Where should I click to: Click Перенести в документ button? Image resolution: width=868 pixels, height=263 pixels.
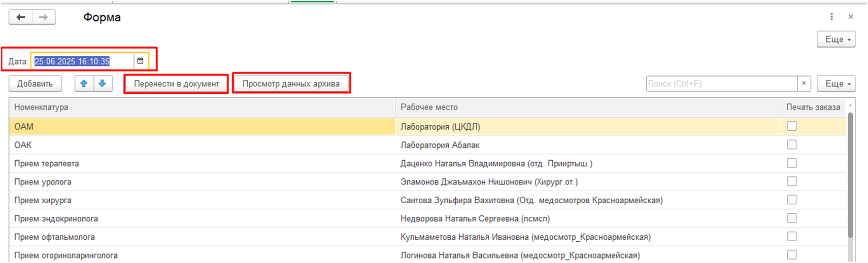[x=177, y=84]
